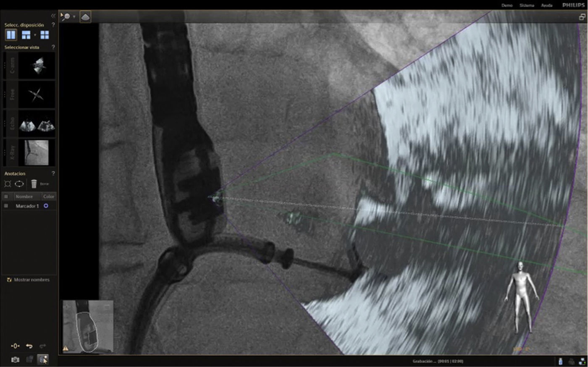Click the trash Borrar delete icon

[x=34, y=184]
